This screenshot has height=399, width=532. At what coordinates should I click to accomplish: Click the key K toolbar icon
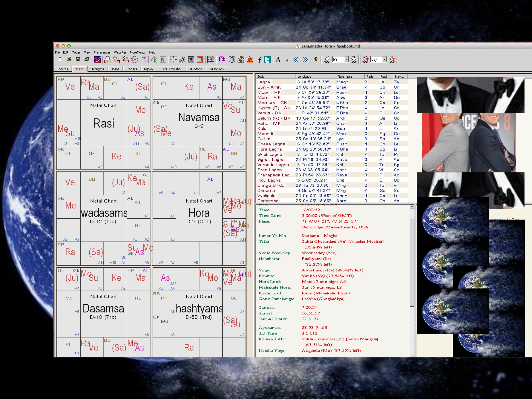point(154,59)
